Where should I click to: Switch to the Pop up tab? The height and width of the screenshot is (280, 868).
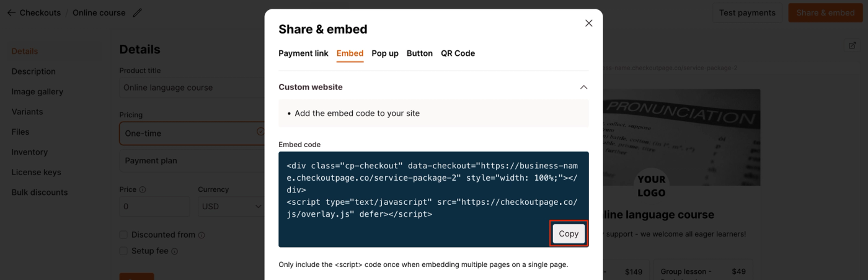click(x=385, y=53)
